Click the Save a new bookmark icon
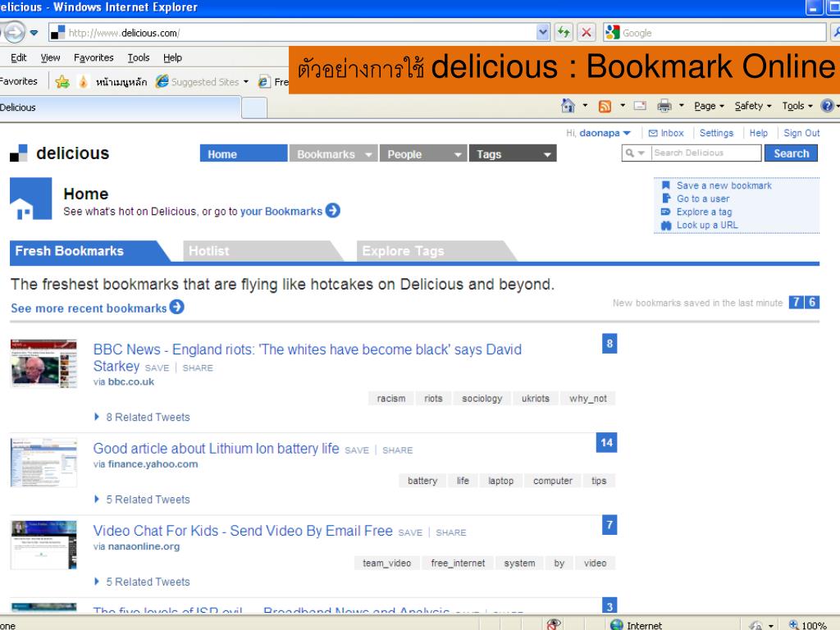 pos(666,185)
